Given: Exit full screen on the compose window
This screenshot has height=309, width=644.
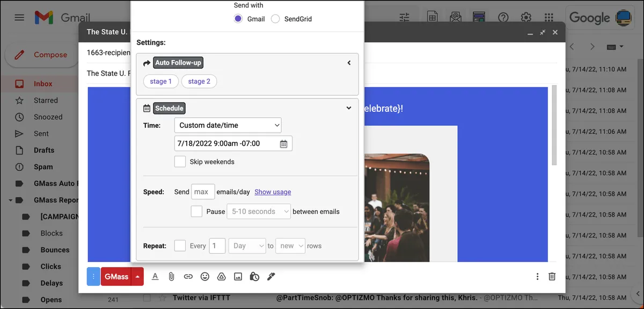Looking at the screenshot, I should tap(543, 32).
